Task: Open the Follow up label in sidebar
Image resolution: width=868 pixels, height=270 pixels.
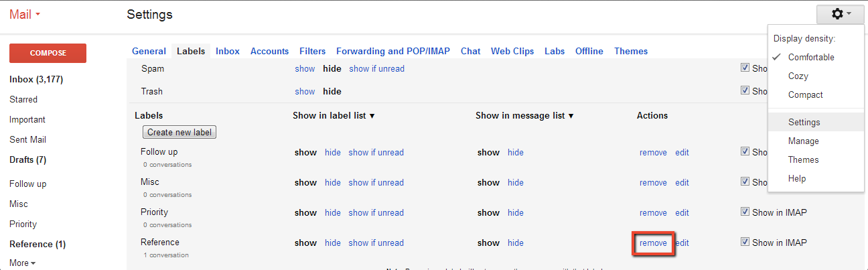Action: pyautogui.click(x=27, y=184)
